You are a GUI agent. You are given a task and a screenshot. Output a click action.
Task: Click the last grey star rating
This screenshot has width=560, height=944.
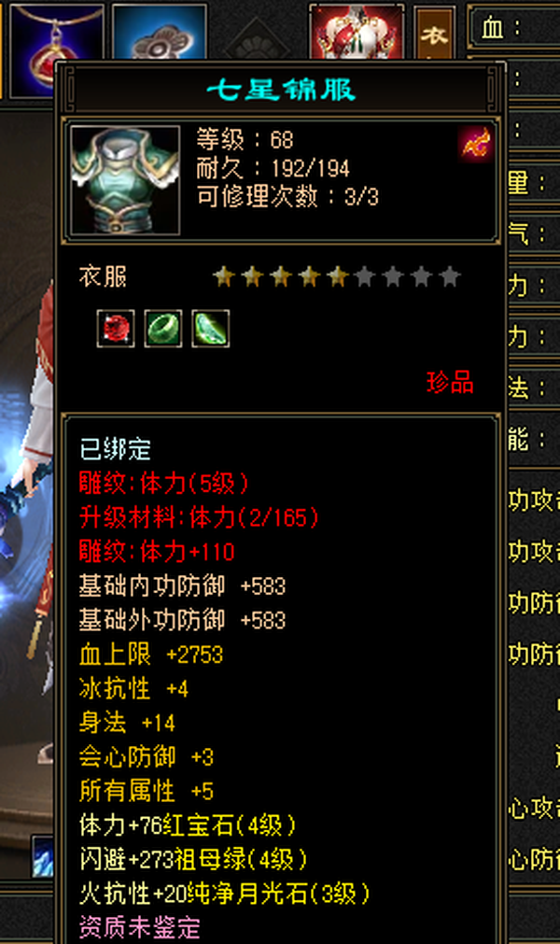[x=450, y=277]
